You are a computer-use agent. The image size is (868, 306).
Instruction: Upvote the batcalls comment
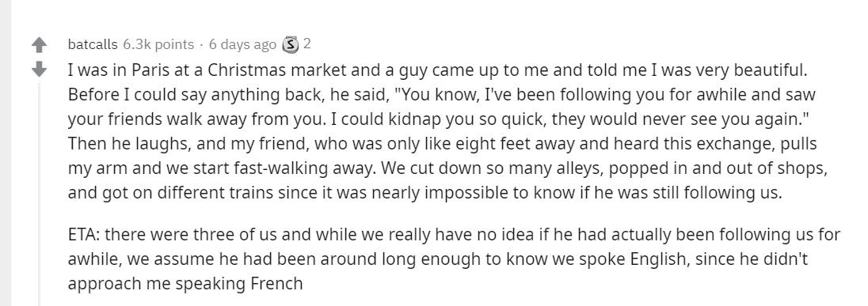[x=39, y=45]
